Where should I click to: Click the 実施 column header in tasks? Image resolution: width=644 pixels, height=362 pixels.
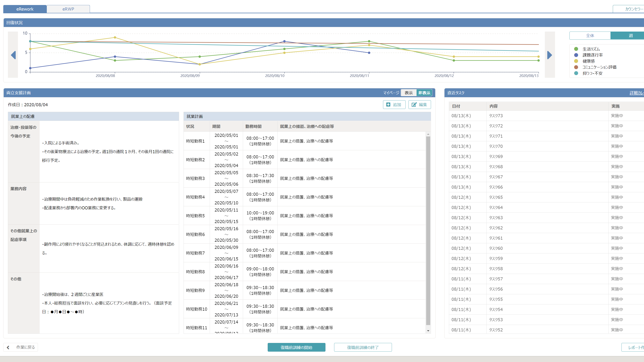626,106
